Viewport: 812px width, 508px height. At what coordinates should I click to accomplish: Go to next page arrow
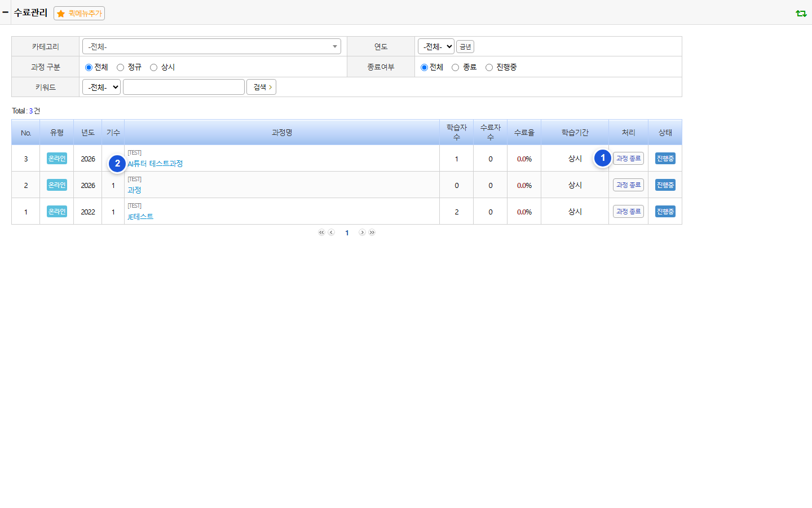tap(362, 233)
